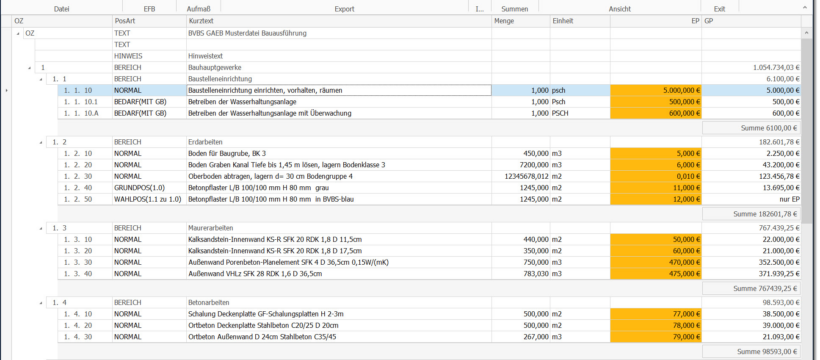Select the orange EP cell showing 470,000 €
Viewport: 820px width, 360px height.
(x=656, y=262)
